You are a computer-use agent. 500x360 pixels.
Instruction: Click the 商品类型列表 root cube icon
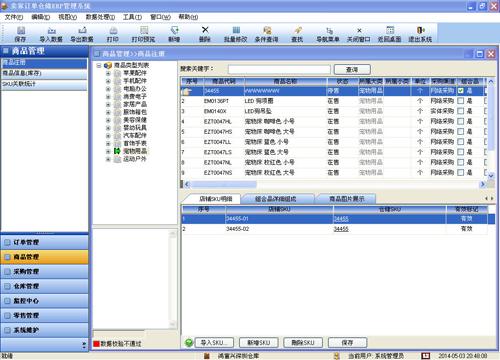pos(108,65)
